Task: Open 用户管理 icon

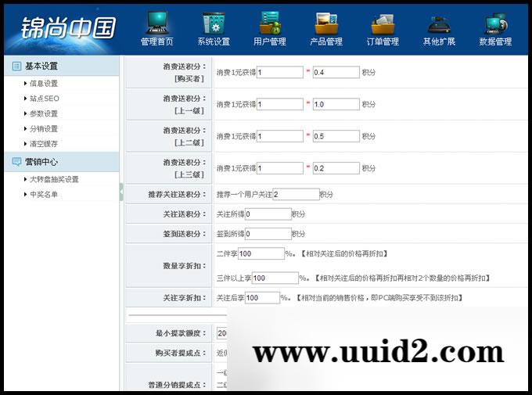Action: (270, 23)
